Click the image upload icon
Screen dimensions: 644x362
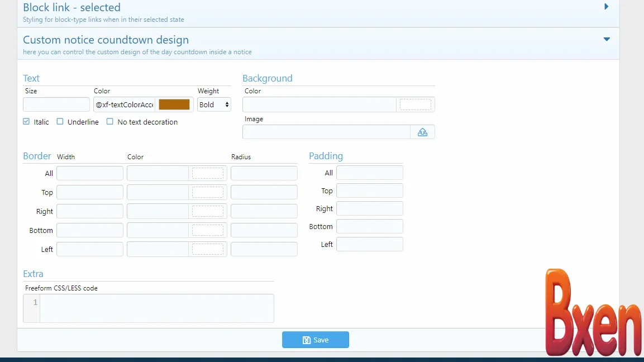coord(423,132)
